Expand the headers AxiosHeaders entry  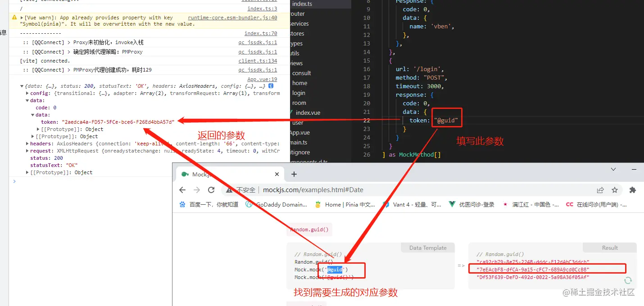point(27,144)
